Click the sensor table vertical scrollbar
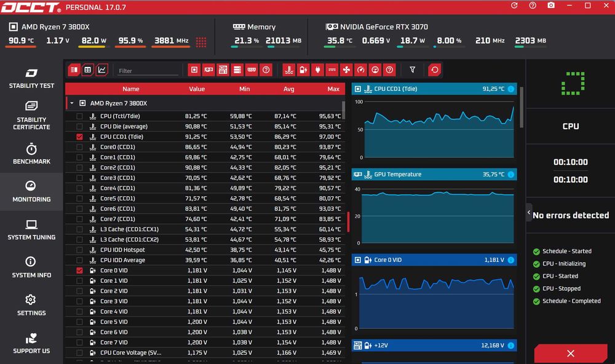Viewport: 615px width, 364px height. coord(344,110)
